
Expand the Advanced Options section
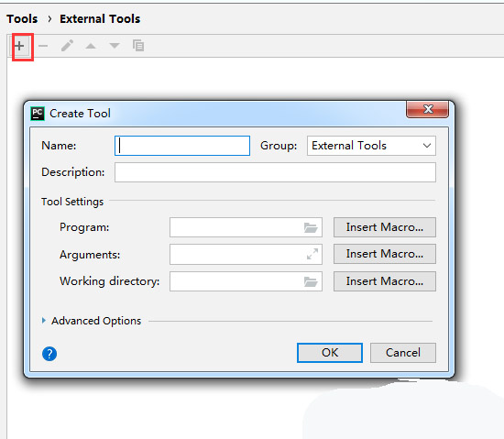(x=44, y=321)
